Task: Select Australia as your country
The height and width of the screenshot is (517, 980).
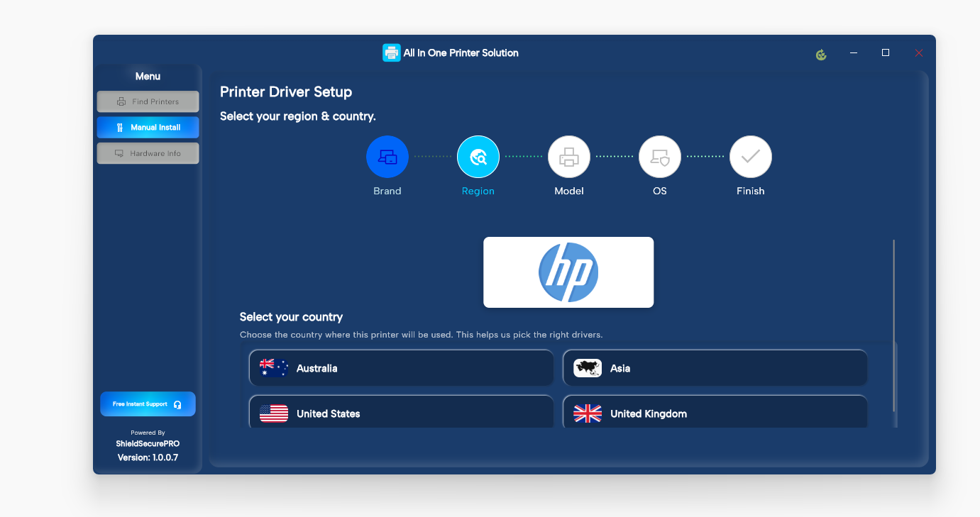Action: click(401, 367)
